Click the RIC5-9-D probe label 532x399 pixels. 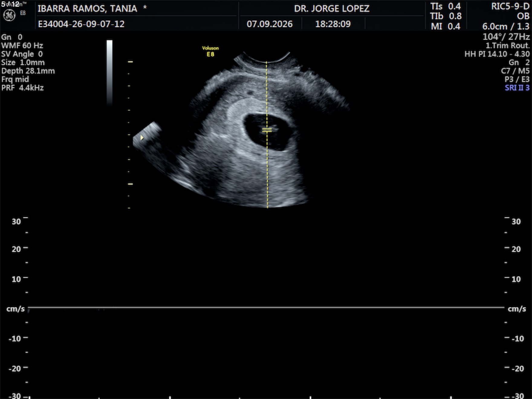(510, 6)
